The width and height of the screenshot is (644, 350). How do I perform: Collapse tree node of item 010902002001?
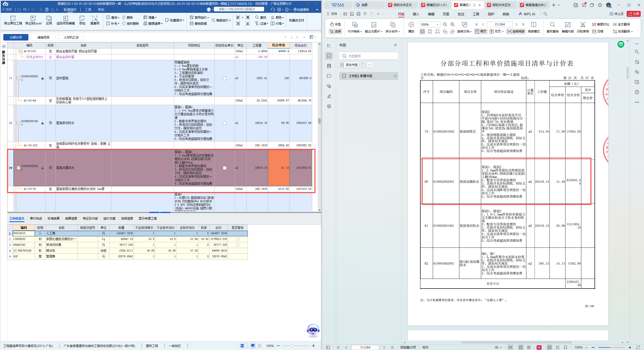tap(18, 168)
